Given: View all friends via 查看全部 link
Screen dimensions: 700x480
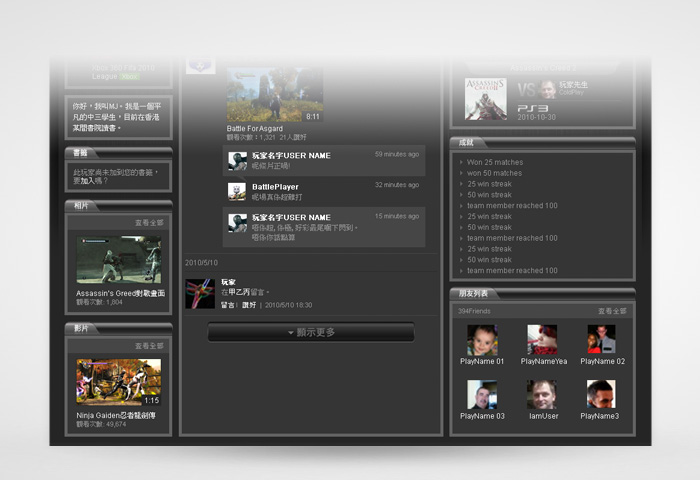Looking at the screenshot, I should 612,311.
